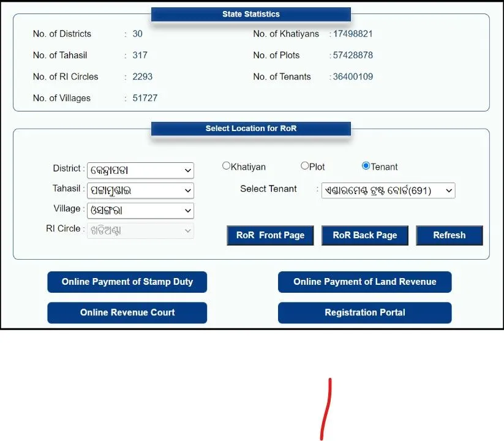
Task: Choose the Plot radio option
Action: click(304, 166)
